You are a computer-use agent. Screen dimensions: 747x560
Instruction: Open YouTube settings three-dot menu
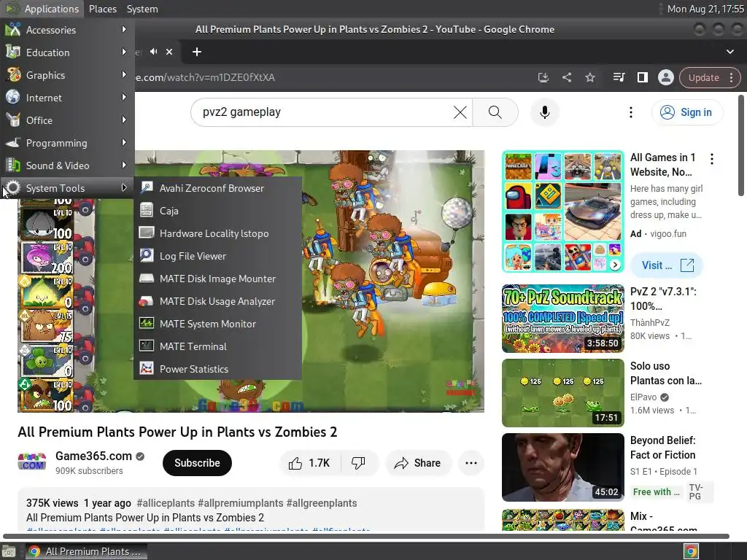click(x=631, y=112)
